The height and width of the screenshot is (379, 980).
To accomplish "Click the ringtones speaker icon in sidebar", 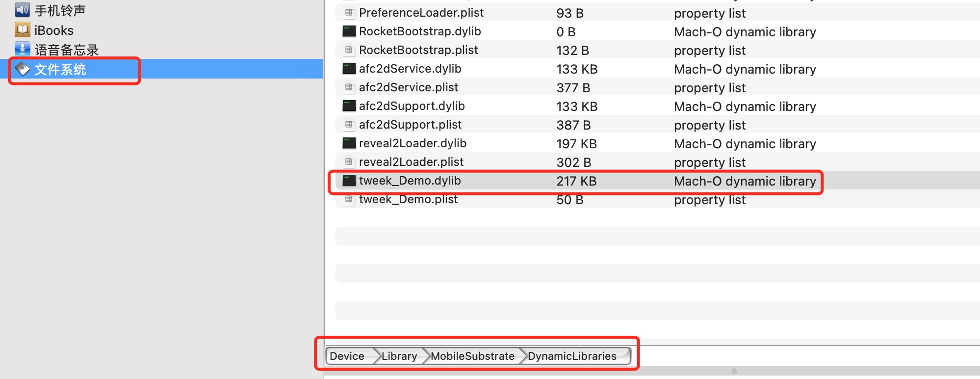I will tap(22, 10).
